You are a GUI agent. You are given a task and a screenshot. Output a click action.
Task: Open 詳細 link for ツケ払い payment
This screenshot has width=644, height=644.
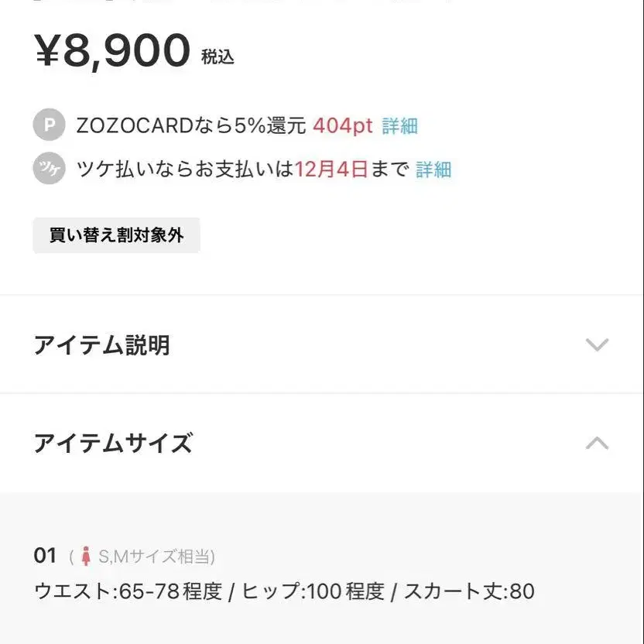click(433, 170)
